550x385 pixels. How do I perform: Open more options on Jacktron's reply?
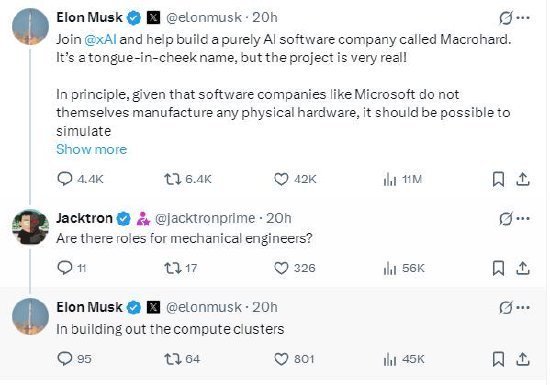click(523, 219)
